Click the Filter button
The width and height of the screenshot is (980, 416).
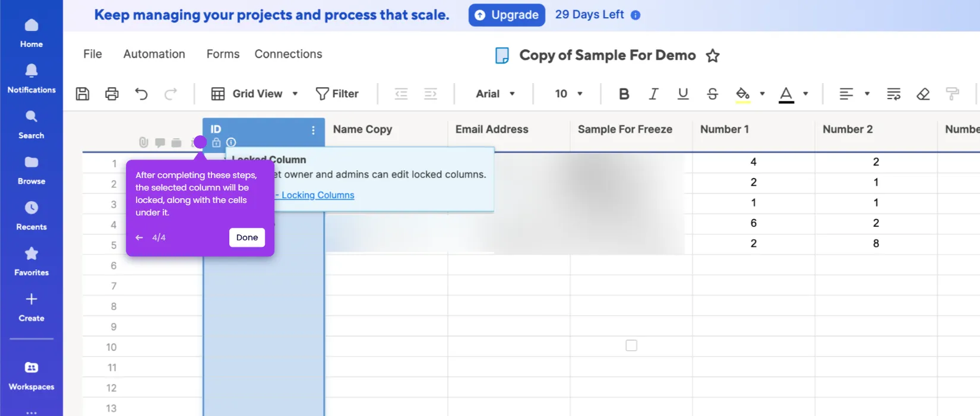[x=337, y=94]
